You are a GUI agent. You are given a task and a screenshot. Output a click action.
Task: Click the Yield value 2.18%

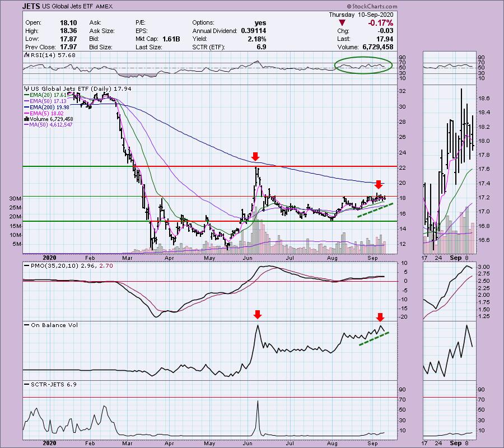point(257,39)
